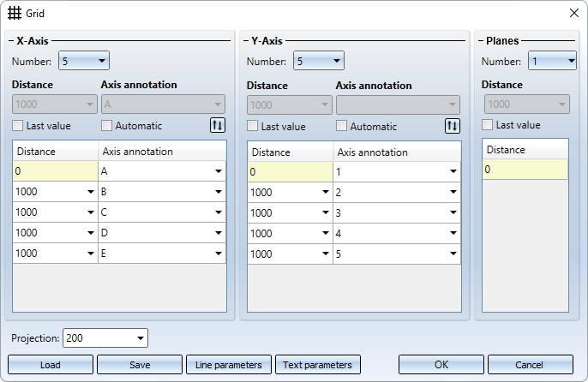The width and height of the screenshot is (588, 382).
Task: Click the Load button
Action: pos(51,364)
